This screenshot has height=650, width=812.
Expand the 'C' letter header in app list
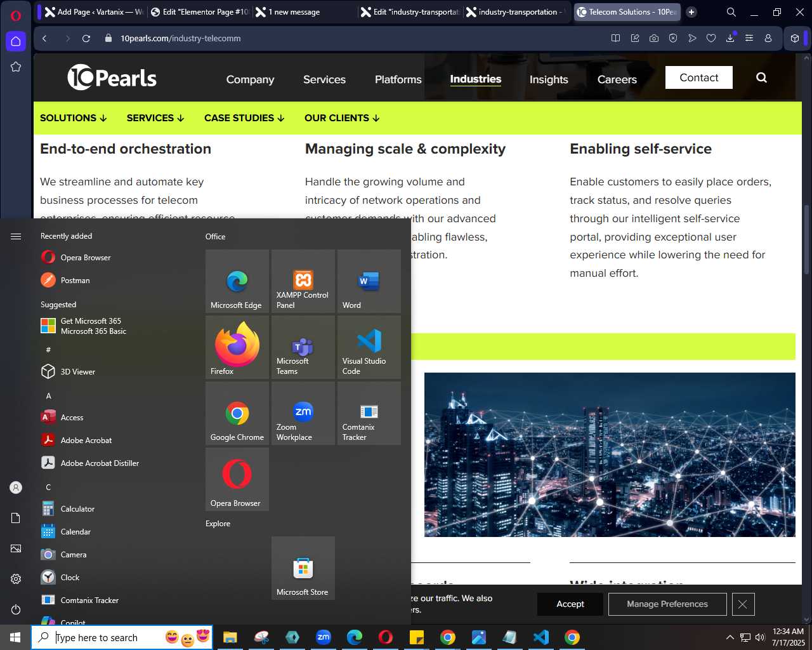(48, 487)
